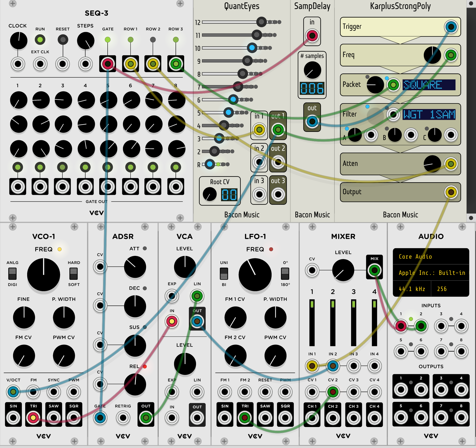The image size is (476, 448).
Task: Click the QuantEyes out 2 jack
Action: click(x=278, y=162)
